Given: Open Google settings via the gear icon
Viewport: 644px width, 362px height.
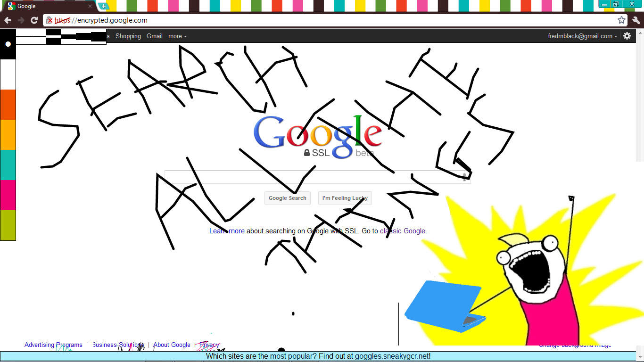Looking at the screenshot, I should point(627,36).
